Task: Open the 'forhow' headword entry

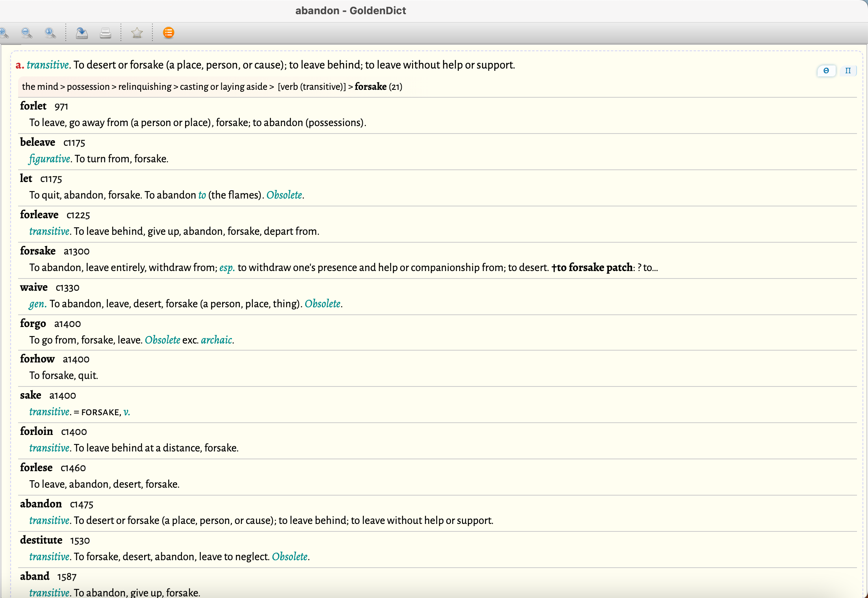Action: click(x=37, y=359)
